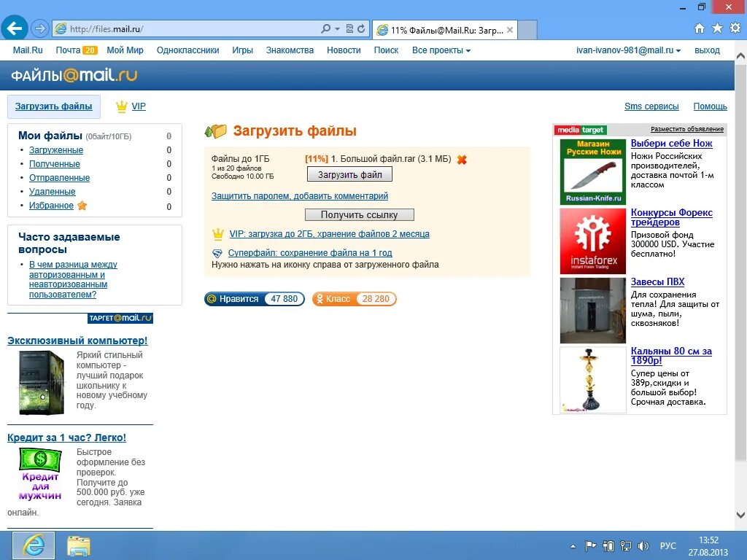Open Favorites star icon
The width and height of the screenshot is (747, 560).
pos(717,28)
